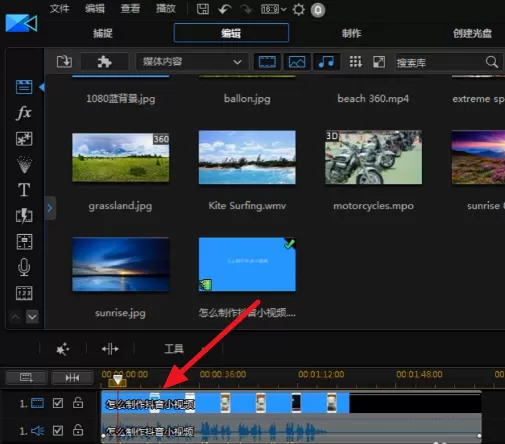This screenshot has width=505, height=444.
Task: Switch to the 捕捉 tab
Action: point(103,33)
